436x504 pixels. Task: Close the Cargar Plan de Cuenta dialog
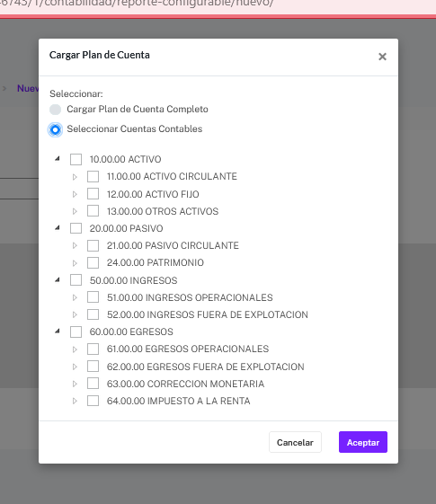[382, 57]
